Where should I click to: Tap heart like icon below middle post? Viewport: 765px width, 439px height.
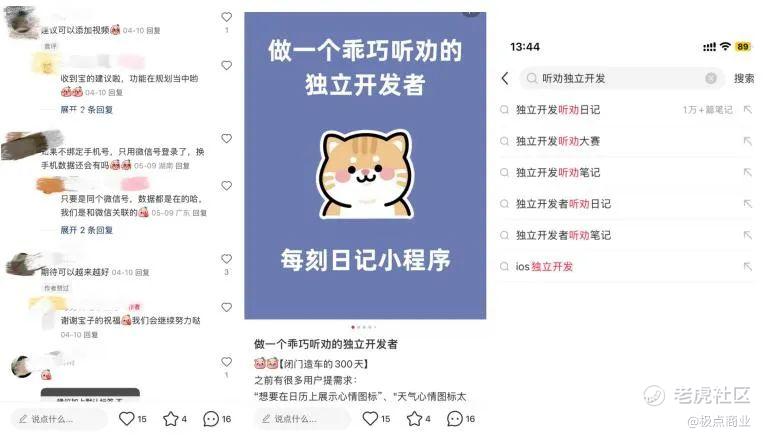coord(370,419)
